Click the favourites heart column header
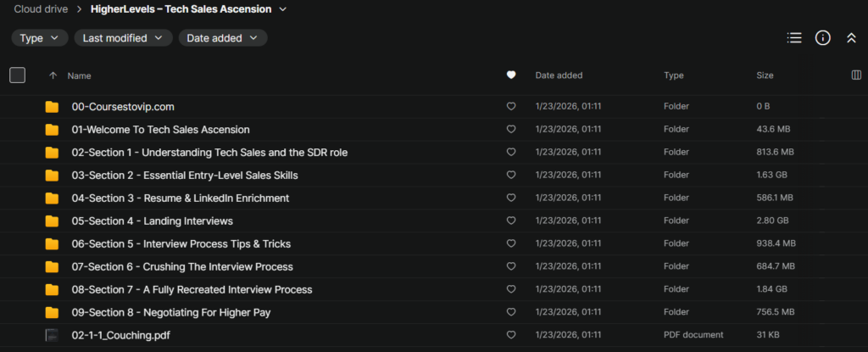The width and height of the screenshot is (868, 352). click(510, 75)
